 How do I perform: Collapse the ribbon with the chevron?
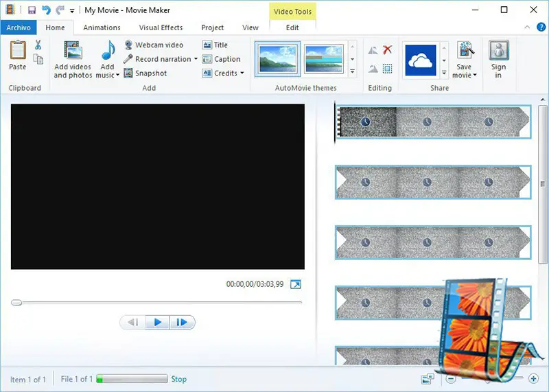[527, 27]
